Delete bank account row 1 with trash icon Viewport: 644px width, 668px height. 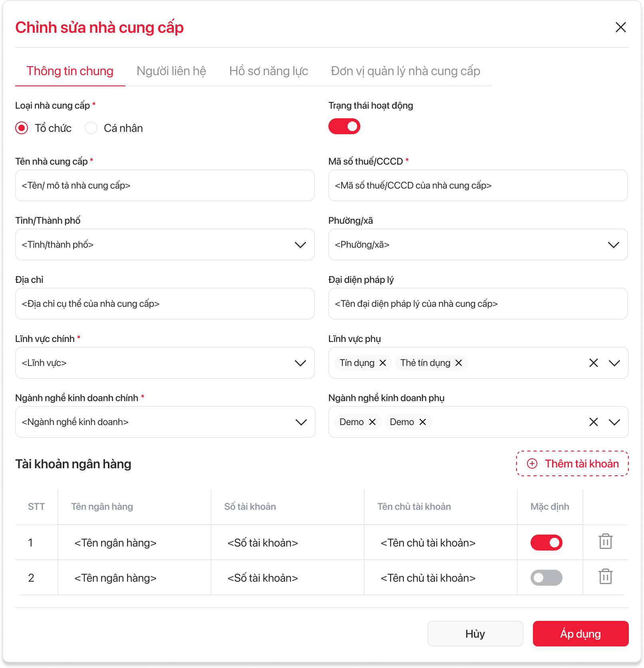pyautogui.click(x=605, y=542)
